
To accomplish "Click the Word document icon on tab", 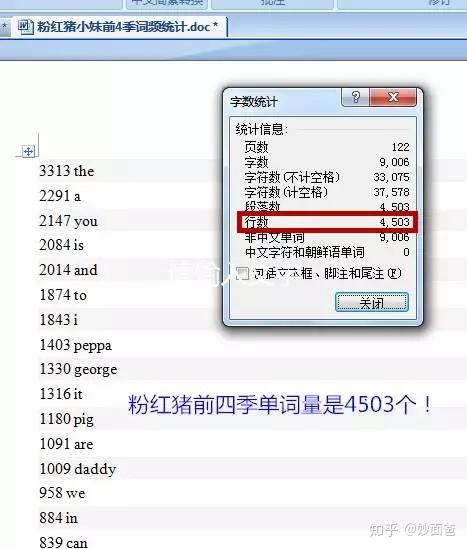I will coord(25,27).
